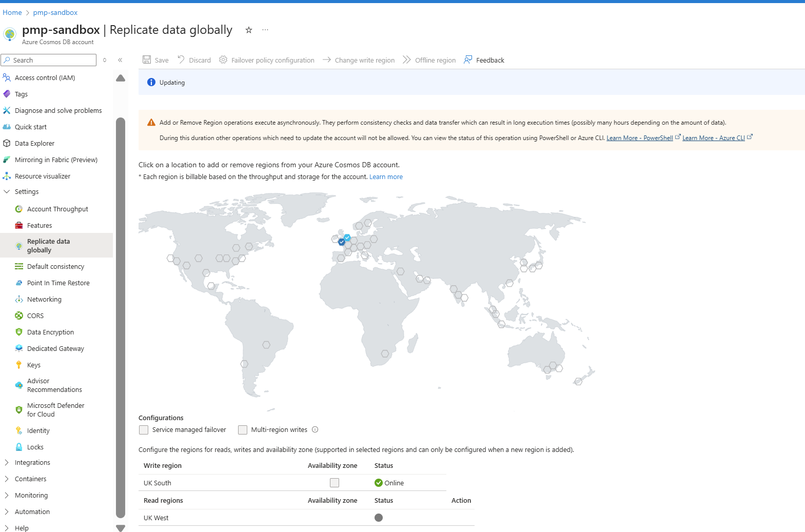Screen dimensions: 805x532
Task: Click the Online status for UK South
Action: 389,483
